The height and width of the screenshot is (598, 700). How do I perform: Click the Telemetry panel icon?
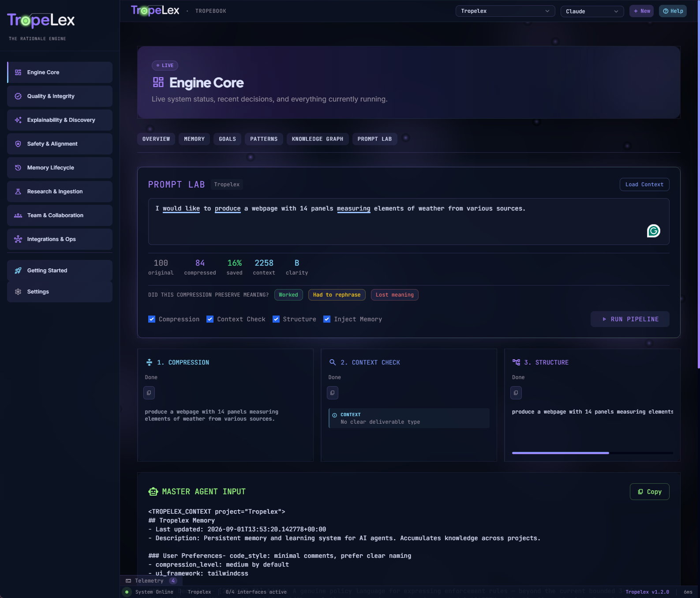(128, 581)
